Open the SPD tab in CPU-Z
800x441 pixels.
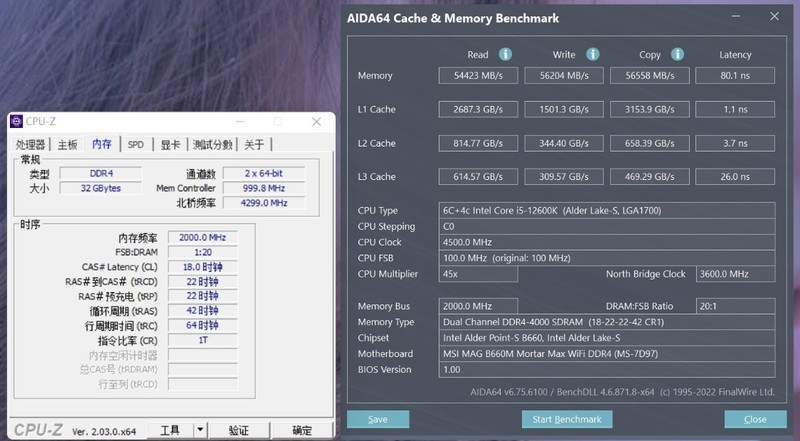[x=136, y=145]
